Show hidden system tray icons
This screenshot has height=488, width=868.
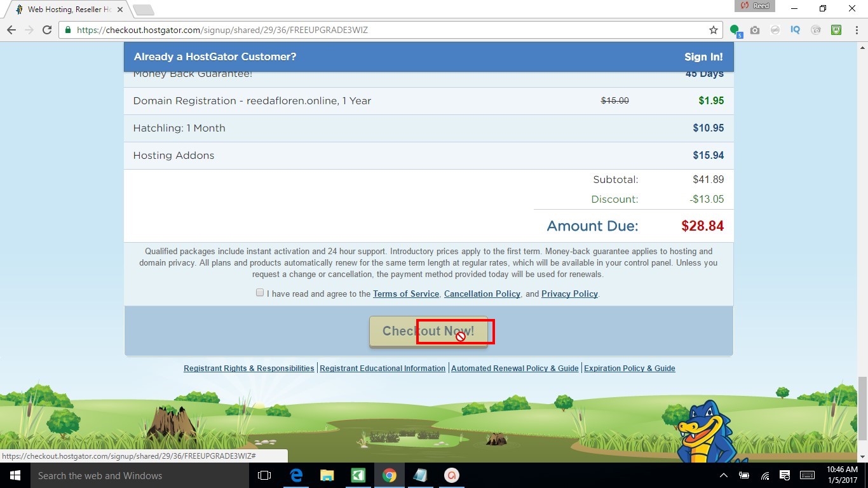(x=723, y=475)
